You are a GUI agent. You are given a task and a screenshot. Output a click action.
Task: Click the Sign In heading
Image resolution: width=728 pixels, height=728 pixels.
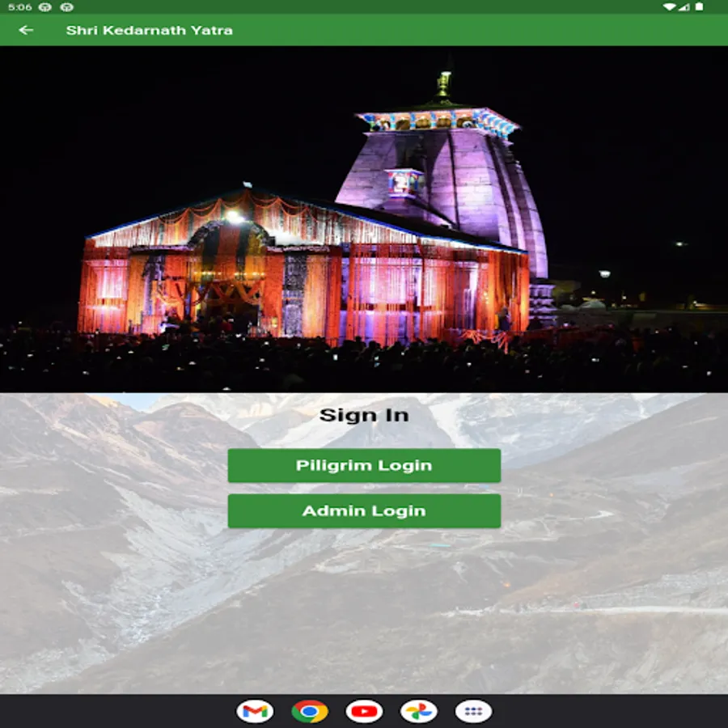[x=364, y=415]
